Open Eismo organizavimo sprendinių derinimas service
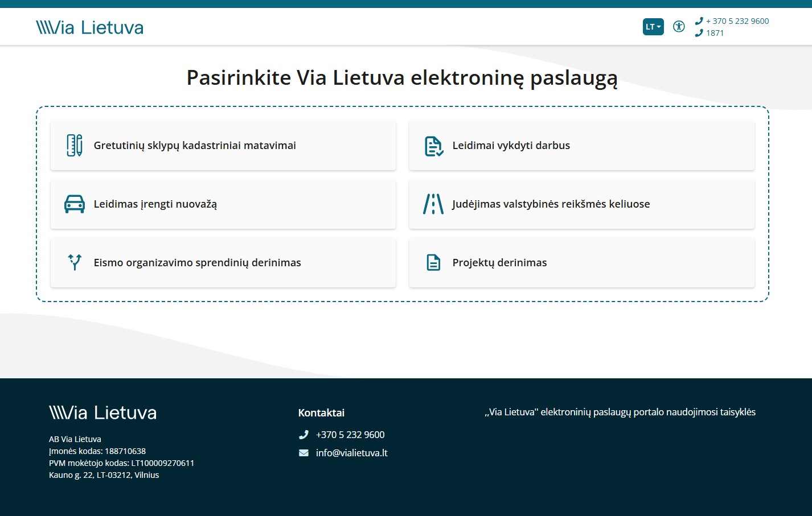Viewport: 812px width, 516px height. tap(223, 263)
